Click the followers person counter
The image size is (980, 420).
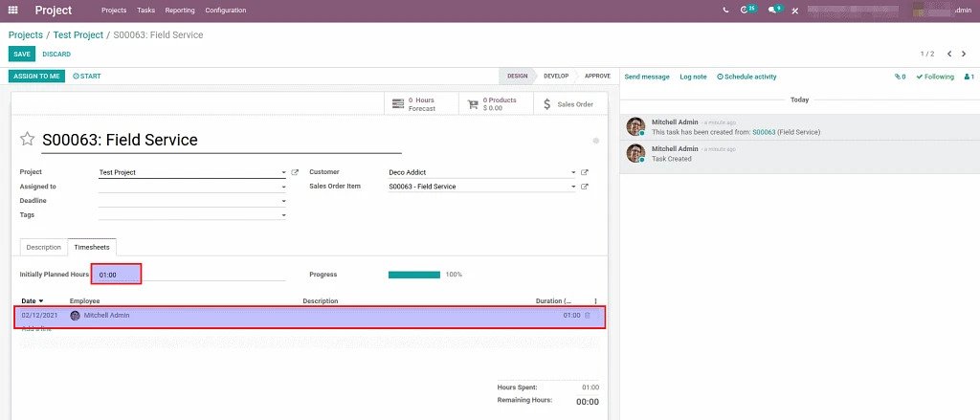[x=969, y=77]
